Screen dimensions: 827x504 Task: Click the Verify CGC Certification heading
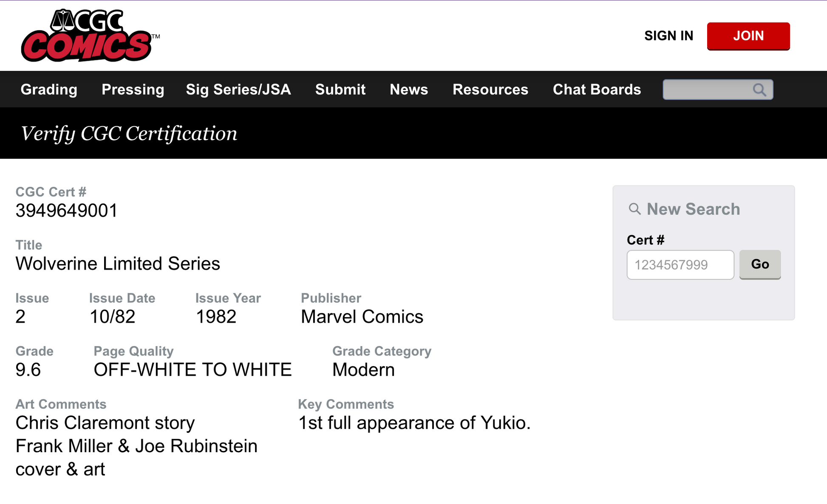130,133
